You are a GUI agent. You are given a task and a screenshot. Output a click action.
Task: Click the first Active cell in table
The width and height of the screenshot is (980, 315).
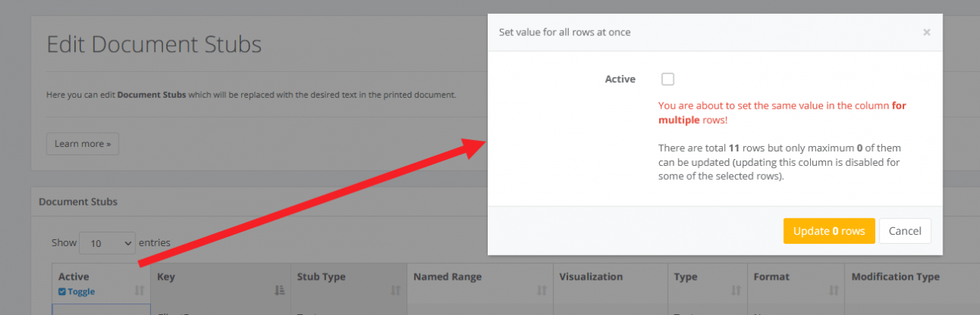[x=101, y=310]
